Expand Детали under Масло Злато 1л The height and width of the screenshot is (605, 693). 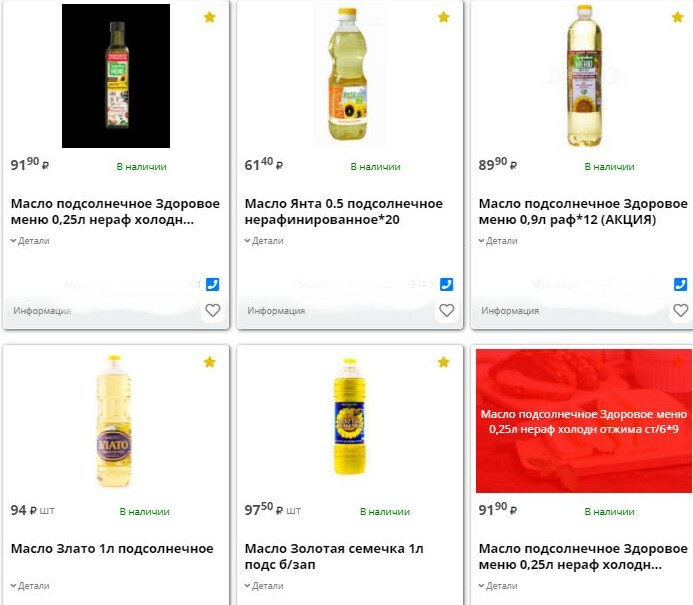tap(30, 586)
